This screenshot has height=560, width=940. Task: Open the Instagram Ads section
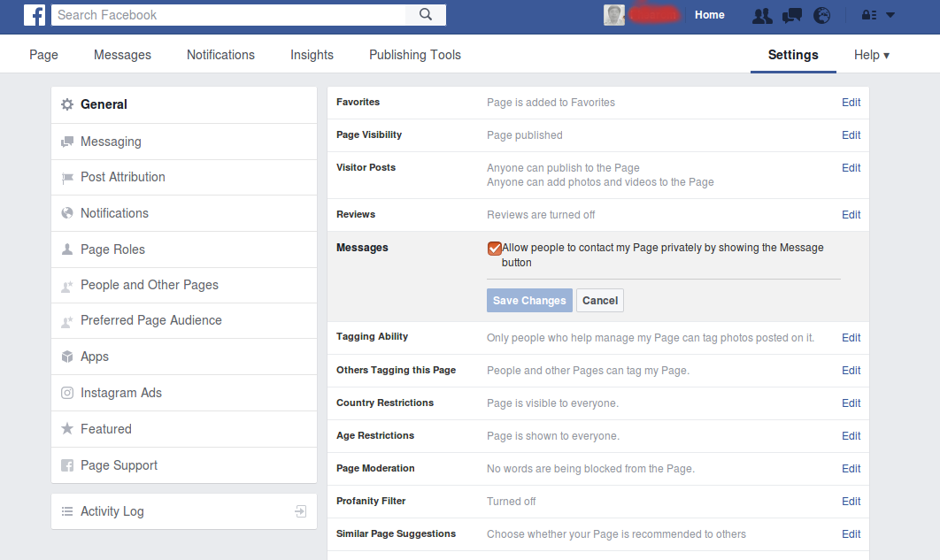[x=184, y=393]
